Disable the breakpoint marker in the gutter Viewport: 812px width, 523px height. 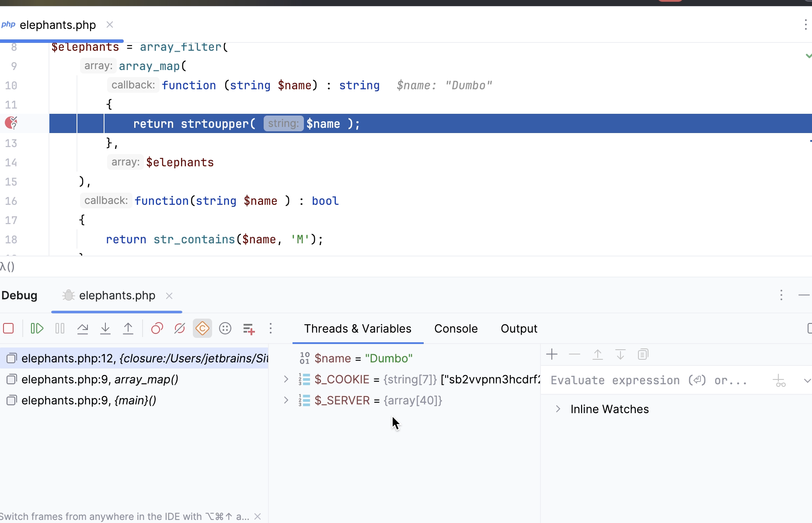[12, 123]
